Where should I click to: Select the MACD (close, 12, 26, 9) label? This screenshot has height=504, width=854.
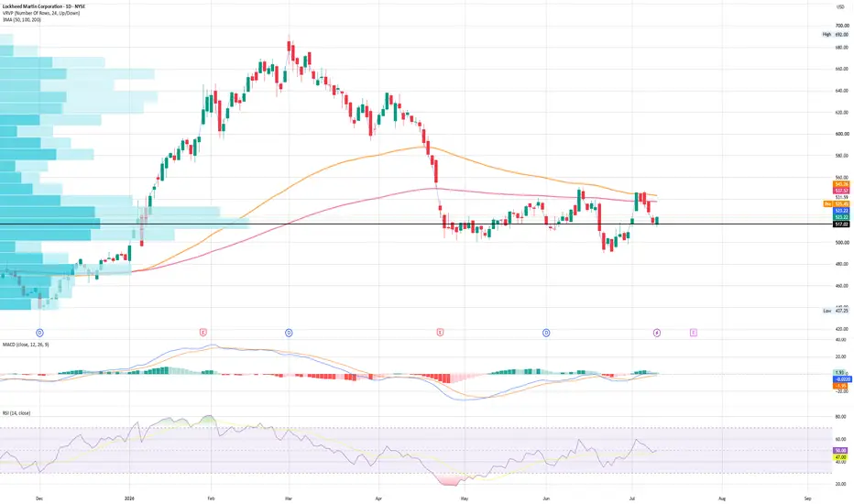pyautogui.click(x=26, y=345)
